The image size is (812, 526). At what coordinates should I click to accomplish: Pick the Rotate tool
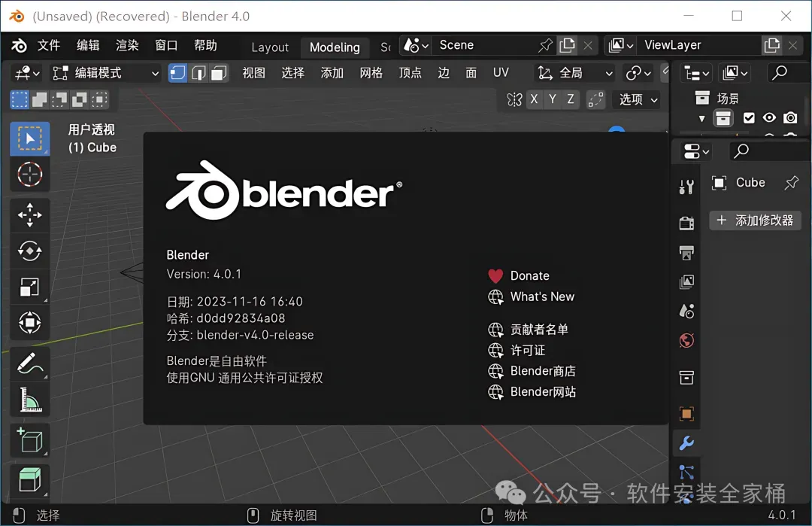30,251
